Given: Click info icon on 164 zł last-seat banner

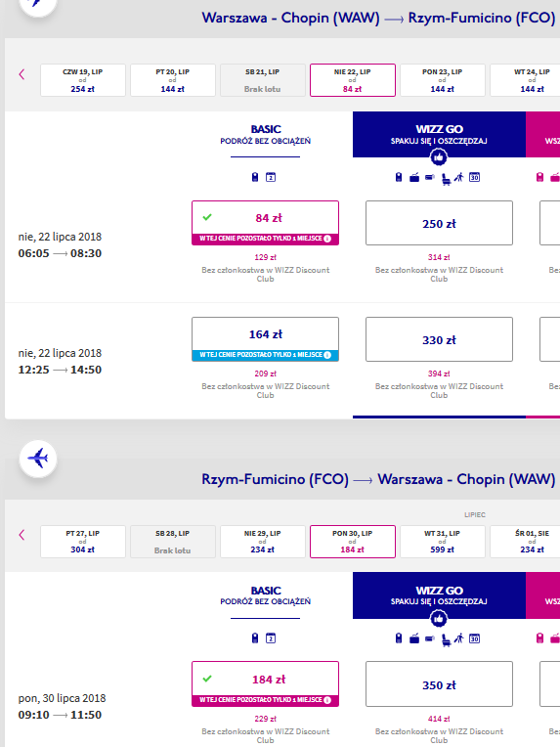Looking at the screenshot, I should (327, 355).
